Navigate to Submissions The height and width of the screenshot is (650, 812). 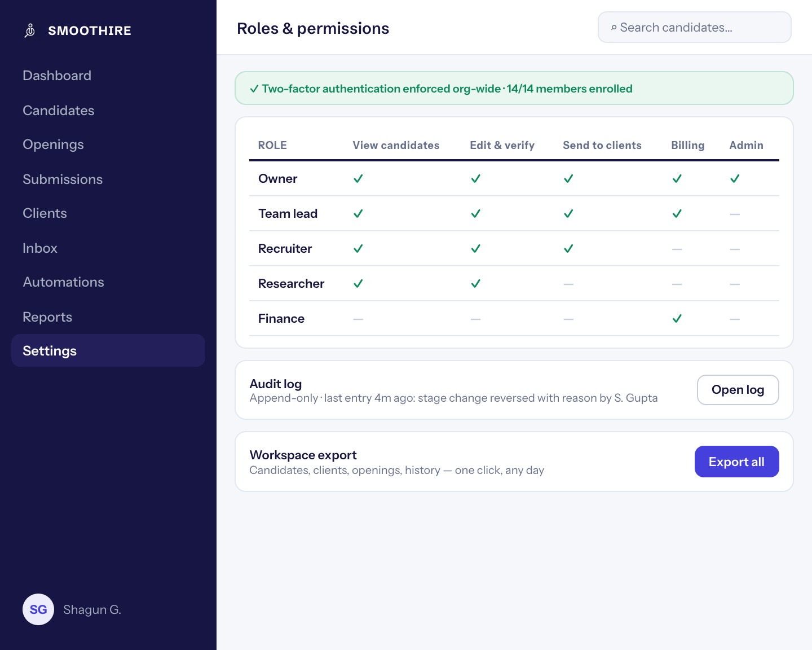(x=63, y=179)
